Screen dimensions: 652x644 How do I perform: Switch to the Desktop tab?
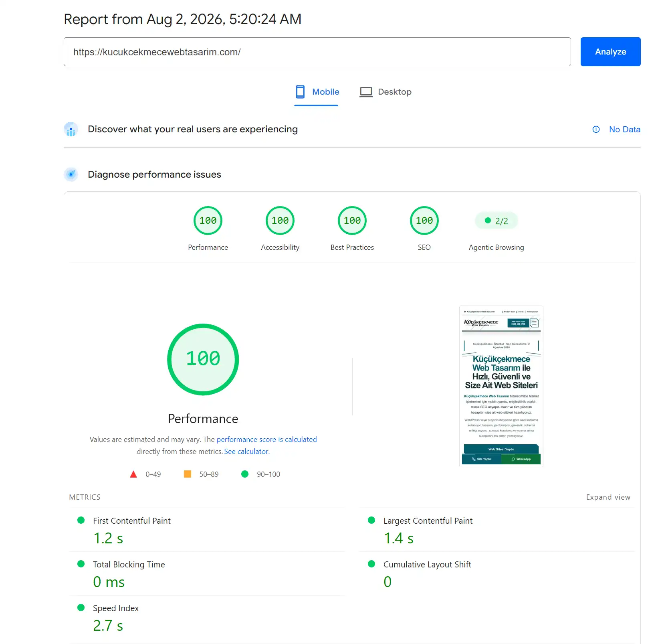click(386, 92)
